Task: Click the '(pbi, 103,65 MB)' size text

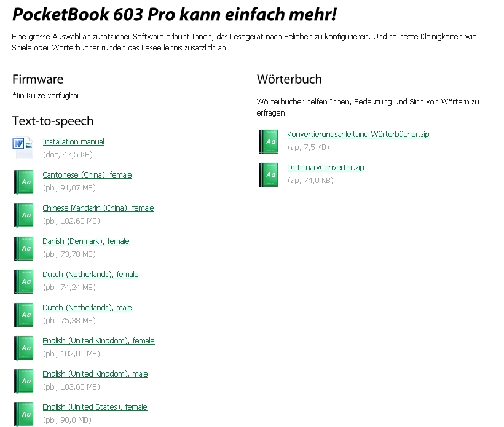Action: [x=71, y=387]
